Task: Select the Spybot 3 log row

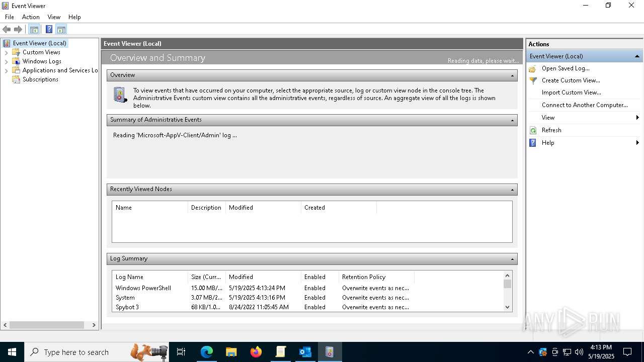Action: [x=307, y=307]
